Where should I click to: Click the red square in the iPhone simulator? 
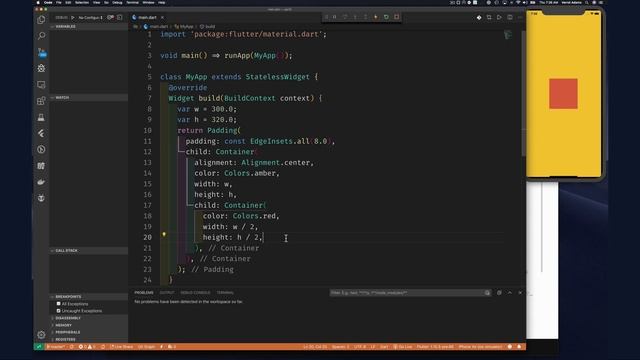563,94
